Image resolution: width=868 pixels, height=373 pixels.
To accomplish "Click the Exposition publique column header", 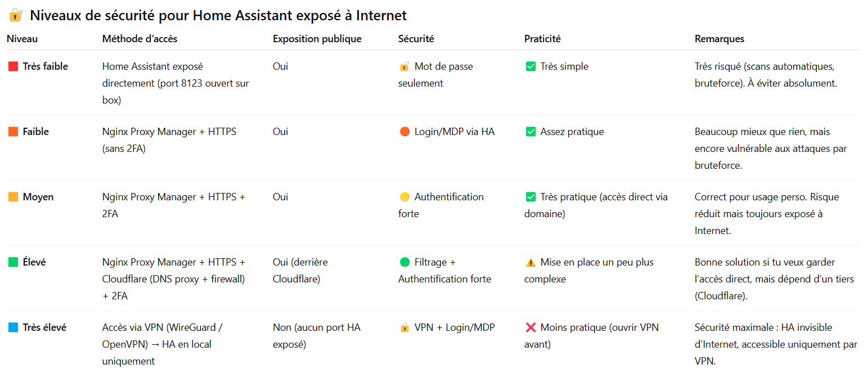I will tap(317, 39).
